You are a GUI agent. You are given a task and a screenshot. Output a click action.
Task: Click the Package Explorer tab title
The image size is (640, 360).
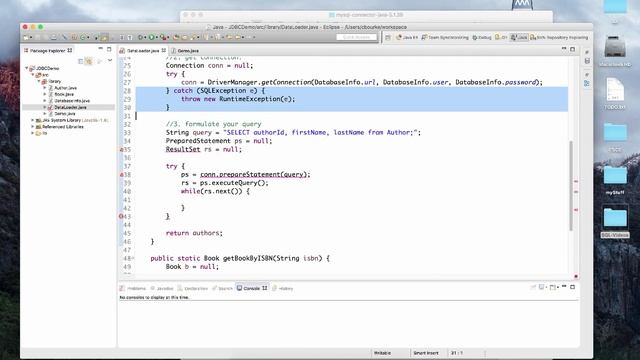pos(48,51)
